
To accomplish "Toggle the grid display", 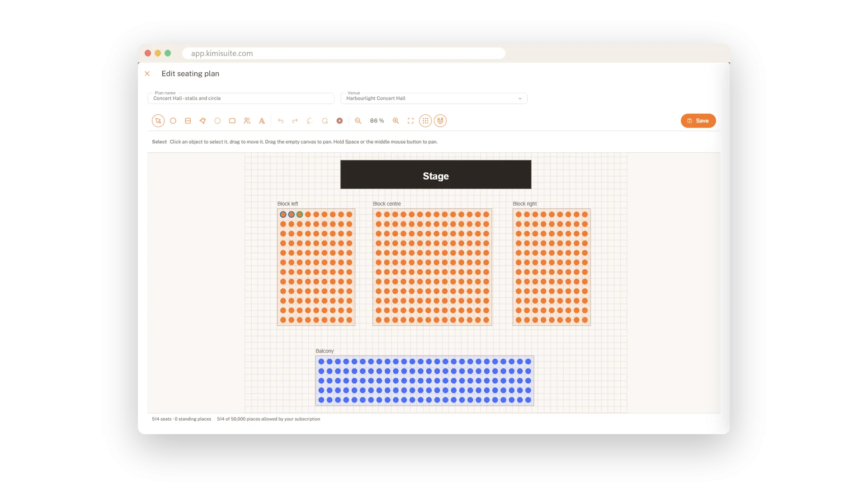I will pyautogui.click(x=425, y=121).
